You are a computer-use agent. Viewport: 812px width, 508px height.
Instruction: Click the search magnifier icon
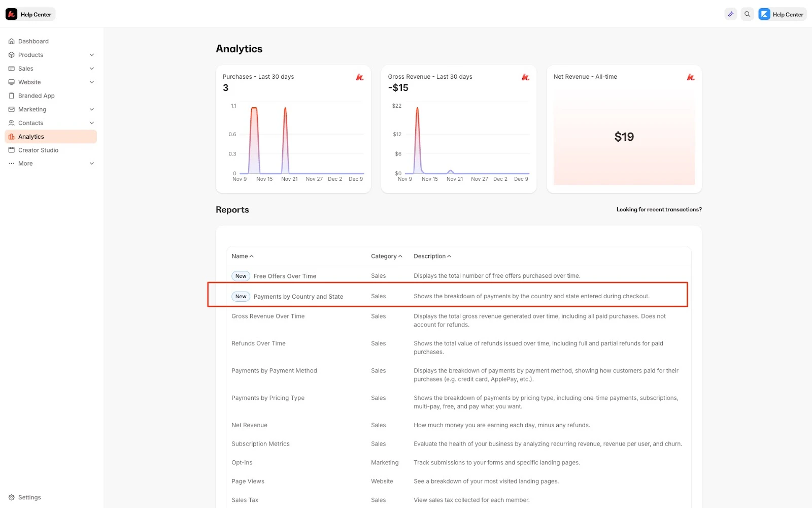pos(747,14)
